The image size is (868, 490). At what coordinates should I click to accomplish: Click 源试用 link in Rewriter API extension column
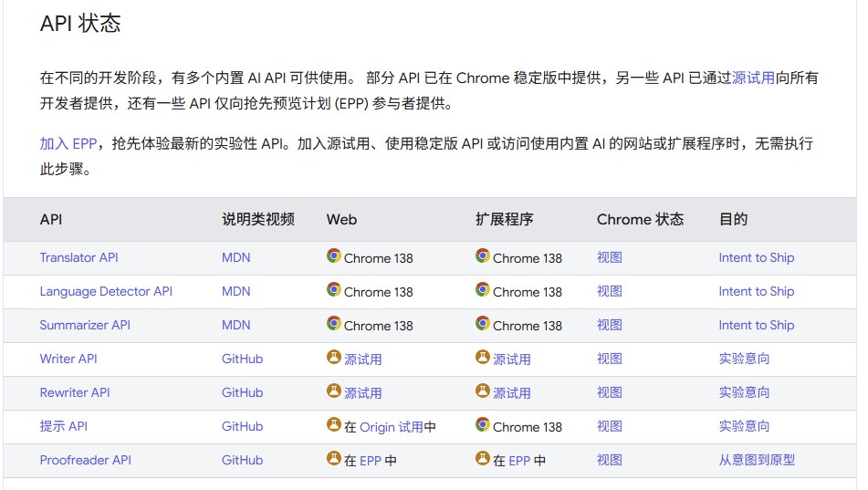(511, 393)
